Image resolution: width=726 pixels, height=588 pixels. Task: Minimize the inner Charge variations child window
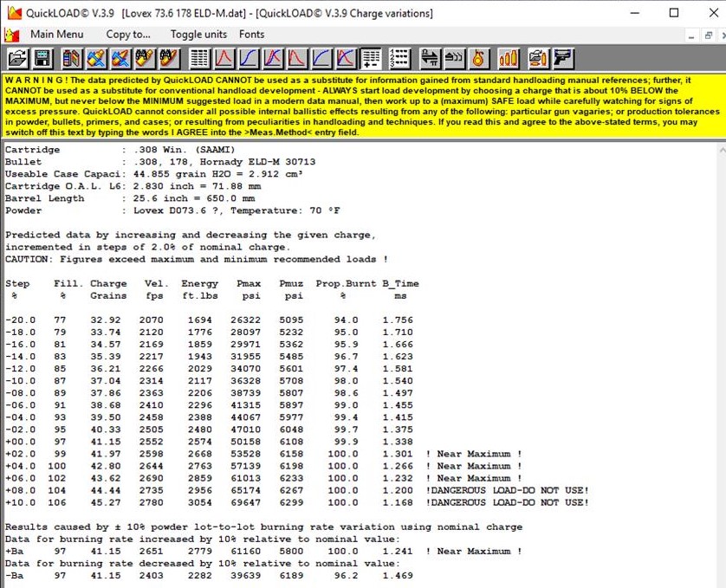691,36
